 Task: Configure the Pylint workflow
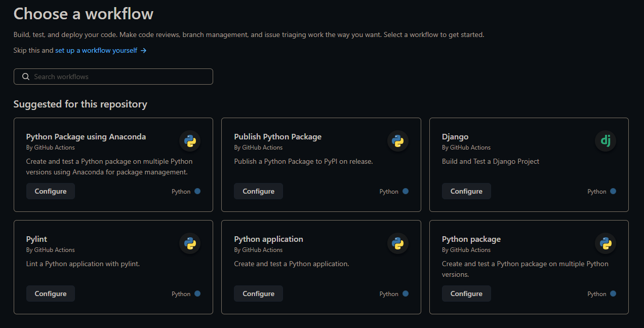click(51, 294)
